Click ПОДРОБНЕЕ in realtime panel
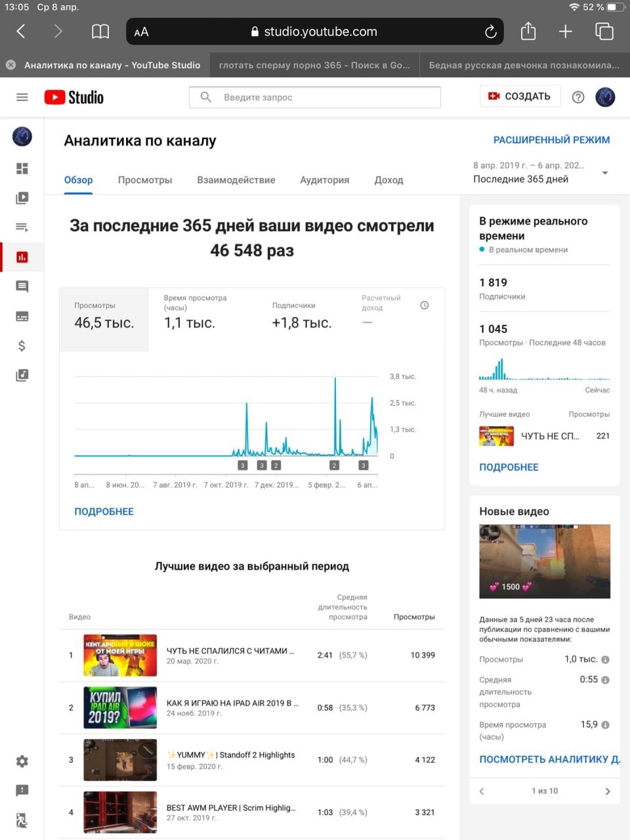Screen dimensions: 630x840 coord(509,467)
